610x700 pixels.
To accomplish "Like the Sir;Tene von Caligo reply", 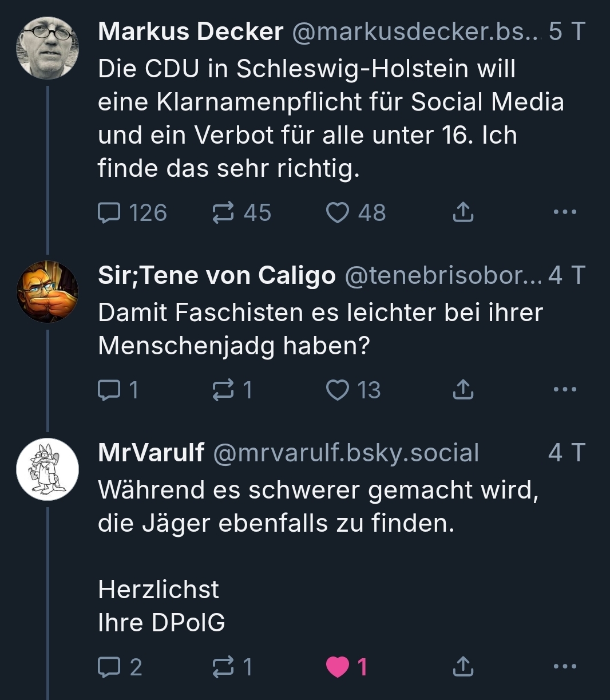I will pyautogui.click(x=338, y=390).
